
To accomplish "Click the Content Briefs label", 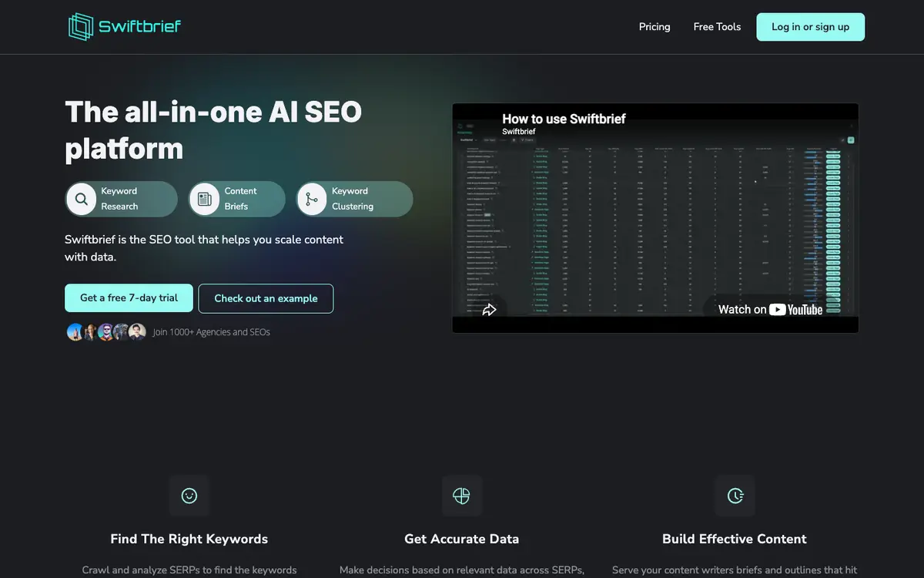I will pos(240,199).
